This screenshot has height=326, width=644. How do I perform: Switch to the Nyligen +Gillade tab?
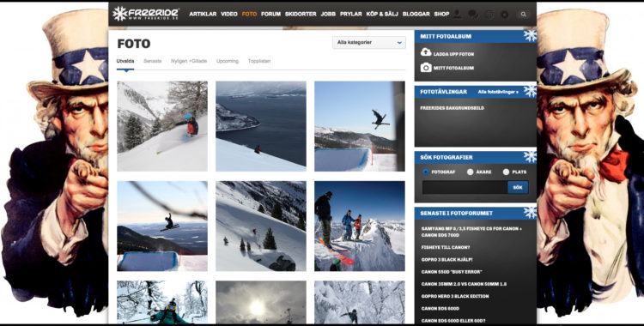coord(189,61)
